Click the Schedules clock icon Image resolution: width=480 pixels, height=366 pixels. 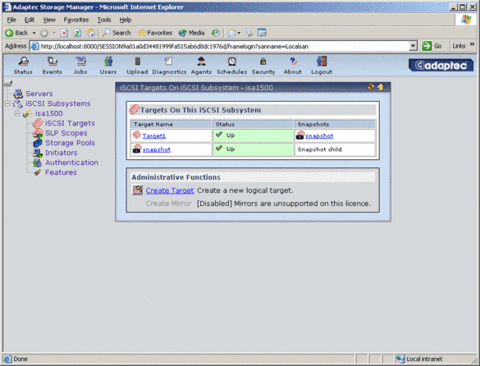click(x=232, y=62)
